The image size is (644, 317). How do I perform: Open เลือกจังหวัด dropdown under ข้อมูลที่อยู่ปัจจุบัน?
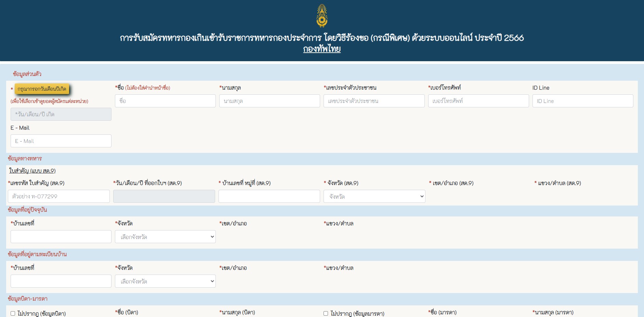(165, 236)
